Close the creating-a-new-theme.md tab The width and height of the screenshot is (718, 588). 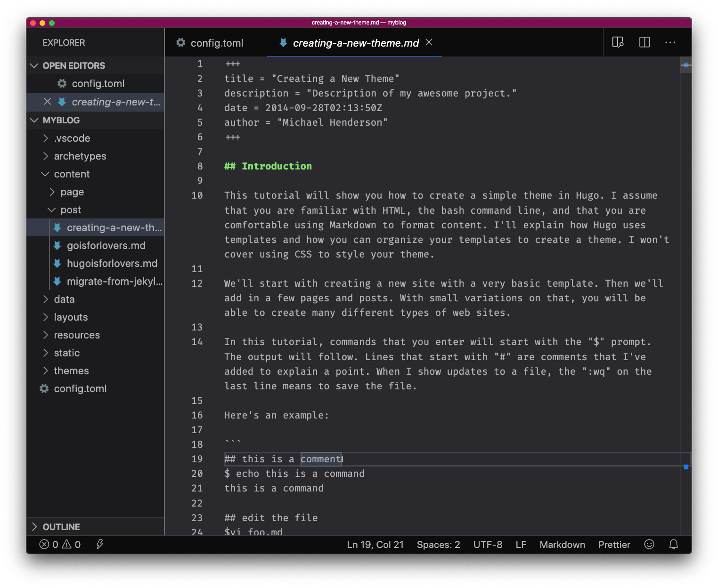(429, 42)
